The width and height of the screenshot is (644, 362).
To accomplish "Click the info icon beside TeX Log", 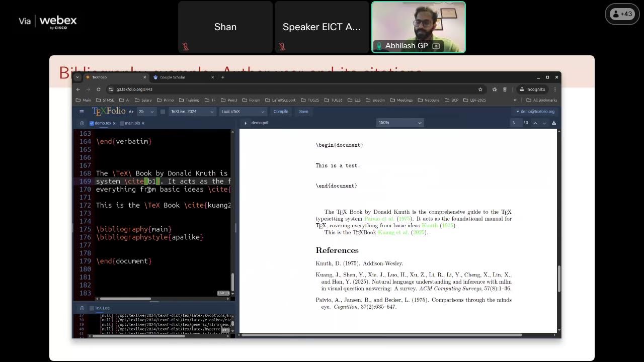I will tap(82, 308).
